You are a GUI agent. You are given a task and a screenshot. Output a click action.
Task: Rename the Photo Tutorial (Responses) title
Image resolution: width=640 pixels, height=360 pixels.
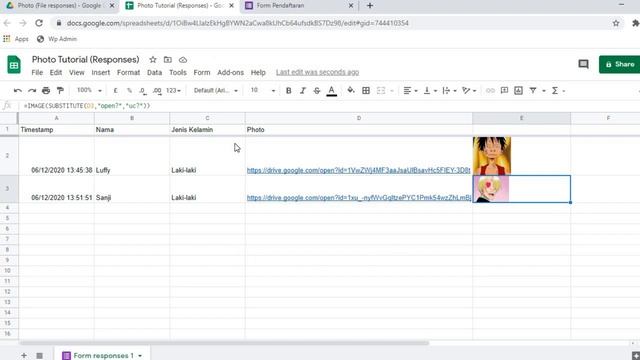[x=86, y=60]
